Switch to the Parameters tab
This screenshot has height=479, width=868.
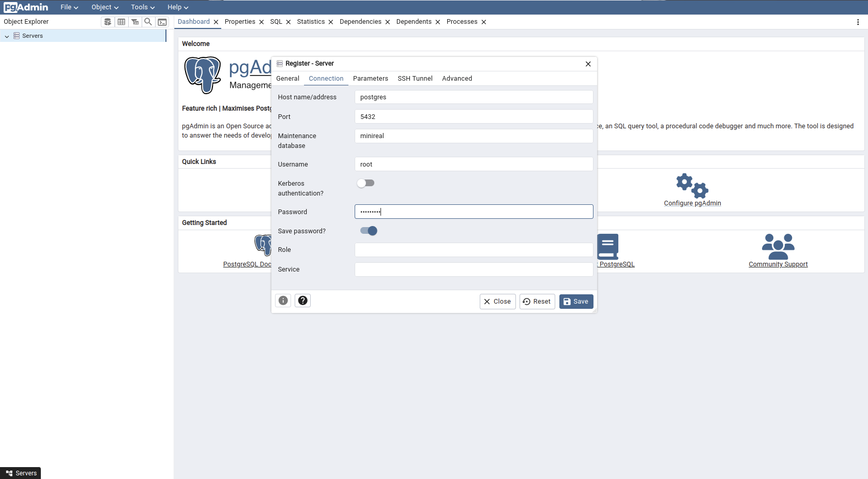(x=371, y=79)
